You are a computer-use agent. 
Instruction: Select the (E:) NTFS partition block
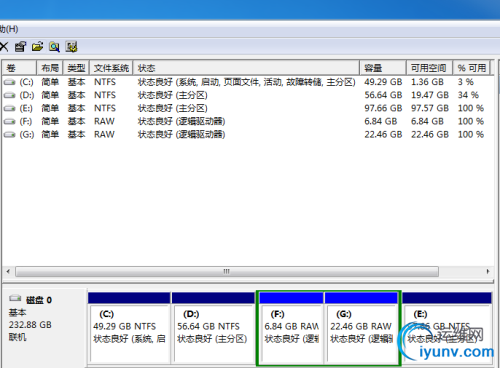click(447, 328)
